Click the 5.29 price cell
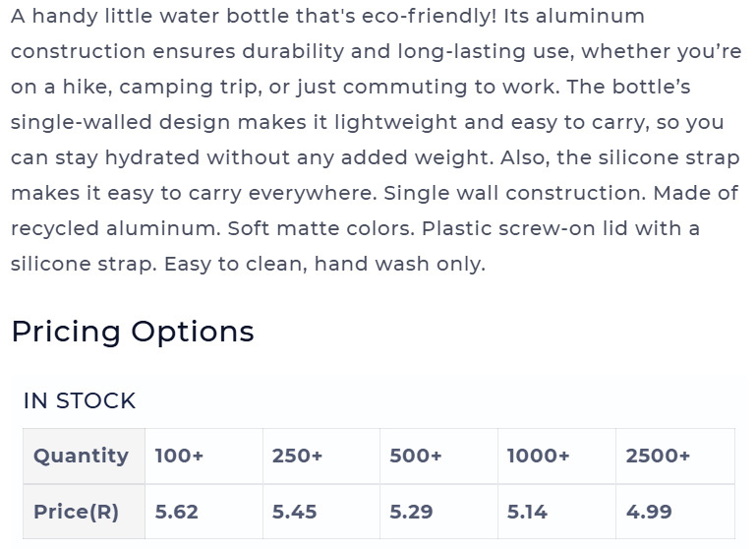 (438, 512)
